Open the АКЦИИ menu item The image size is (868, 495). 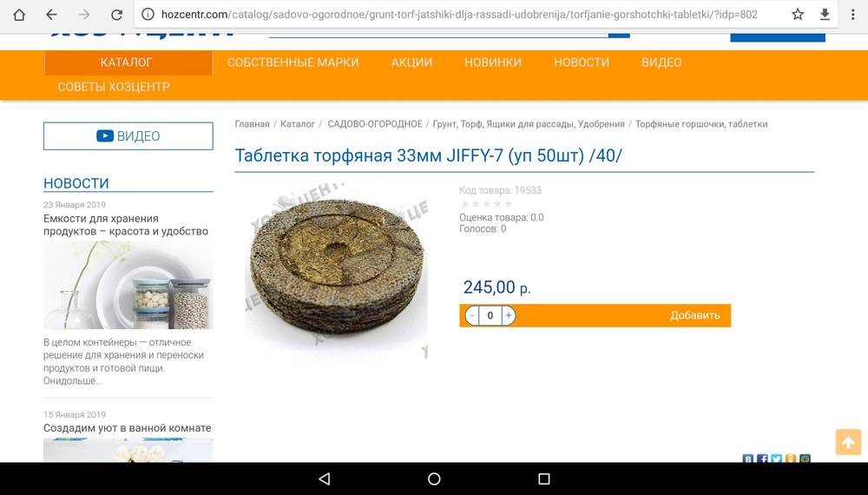click(x=411, y=63)
